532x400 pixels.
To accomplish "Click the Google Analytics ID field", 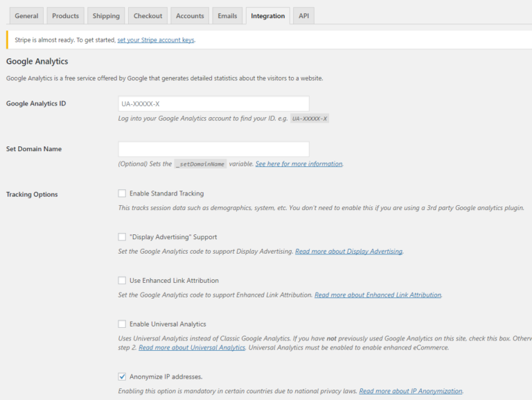I will pyautogui.click(x=214, y=104).
